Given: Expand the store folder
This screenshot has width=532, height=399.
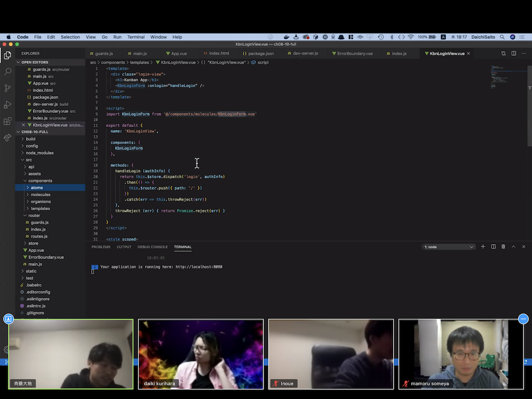Looking at the screenshot, I should (x=50, y=243).
